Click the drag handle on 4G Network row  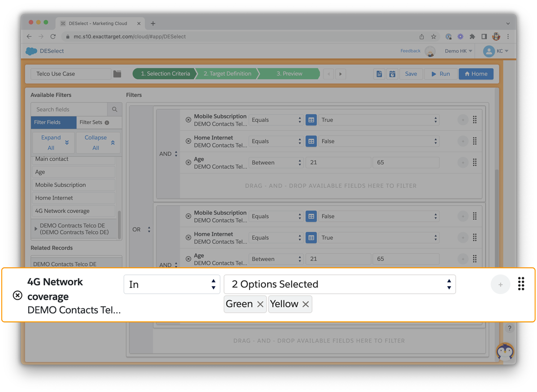[x=521, y=284]
